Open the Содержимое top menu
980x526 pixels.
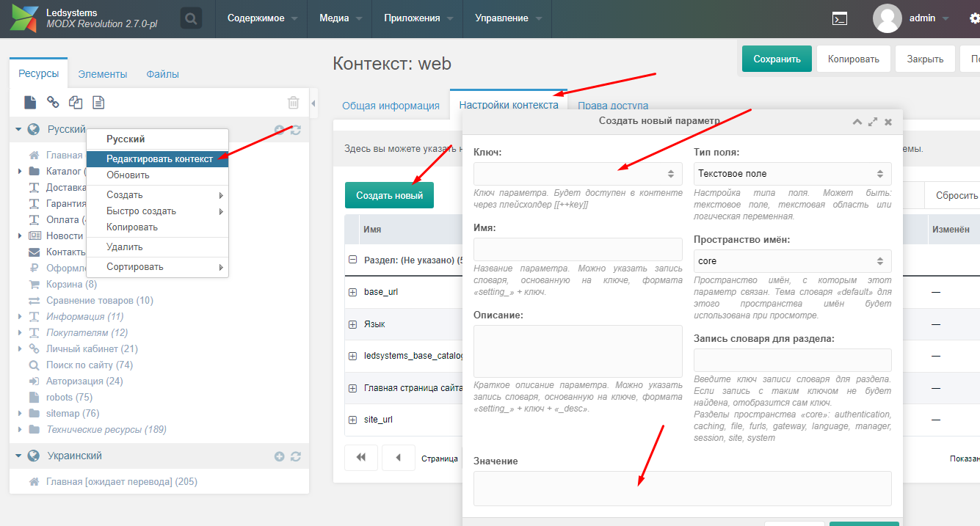tap(261, 18)
